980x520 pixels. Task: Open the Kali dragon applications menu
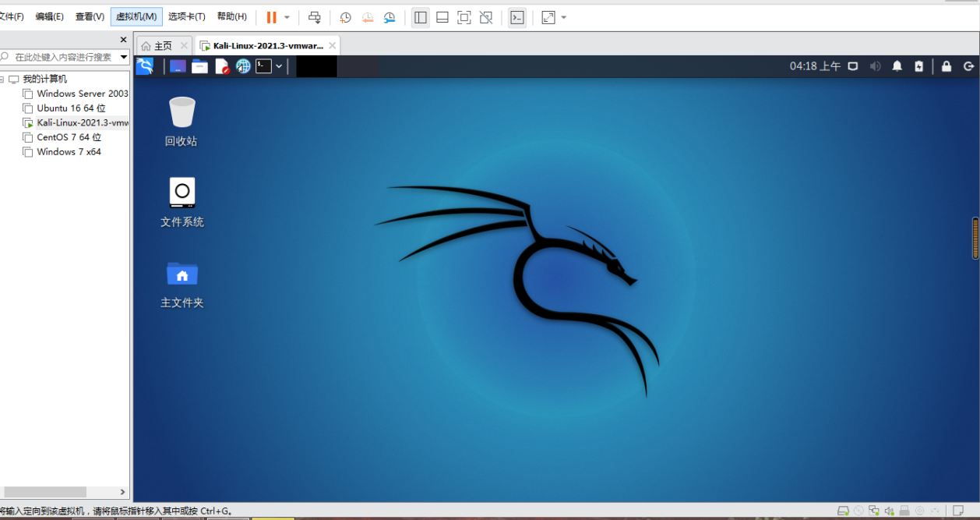(145, 66)
